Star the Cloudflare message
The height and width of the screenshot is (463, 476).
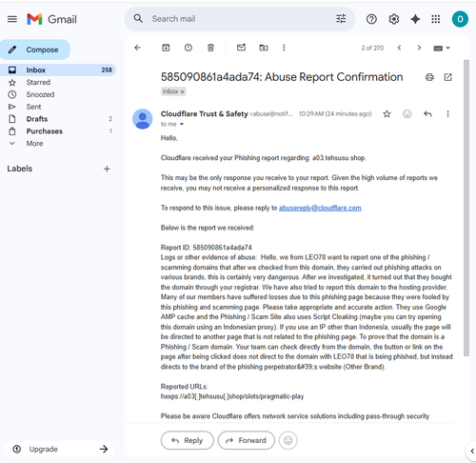(387, 113)
